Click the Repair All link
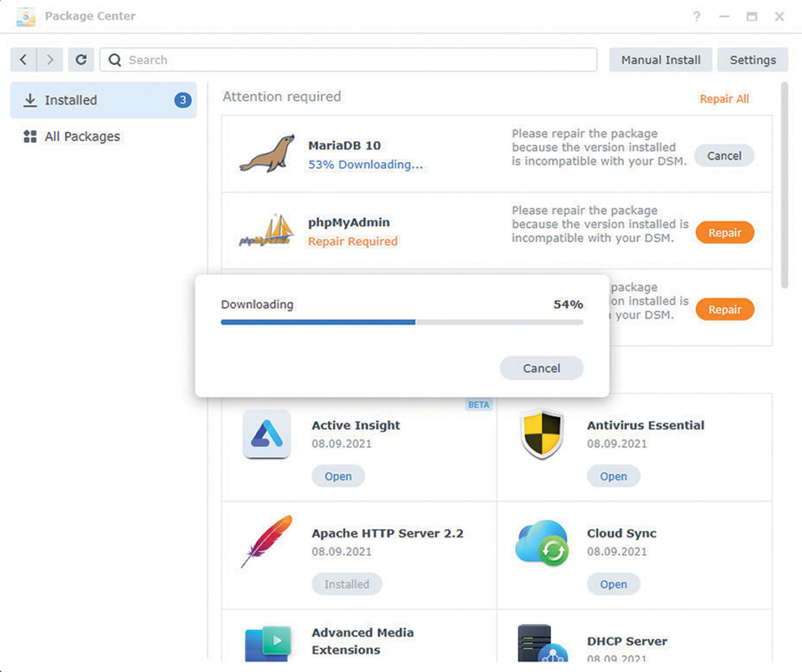 coord(724,99)
